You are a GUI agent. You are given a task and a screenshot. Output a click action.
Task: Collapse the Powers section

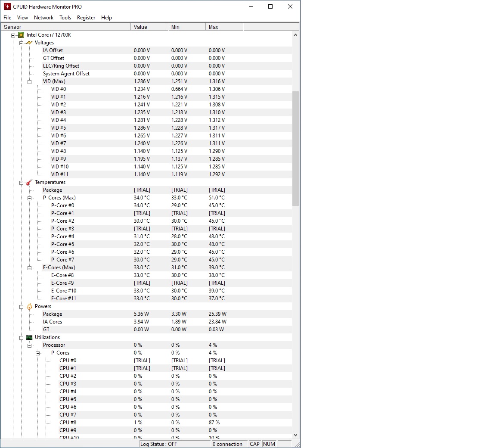pos(21,307)
